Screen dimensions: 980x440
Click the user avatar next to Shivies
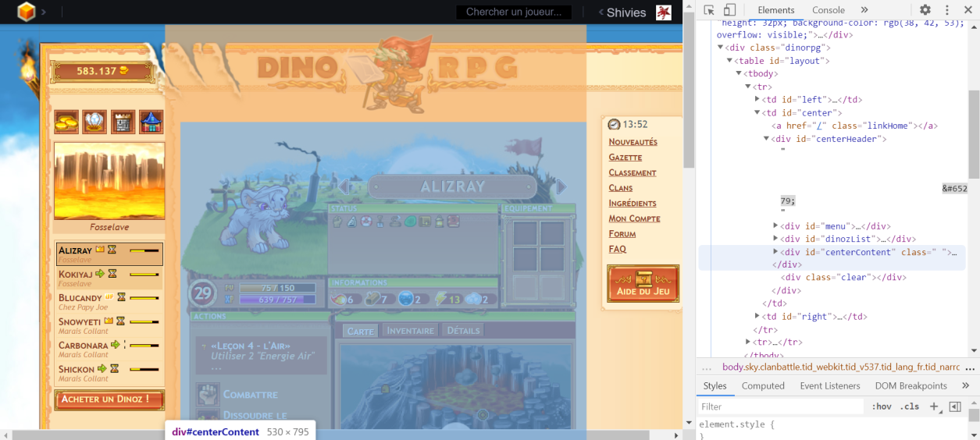pyautogui.click(x=663, y=12)
